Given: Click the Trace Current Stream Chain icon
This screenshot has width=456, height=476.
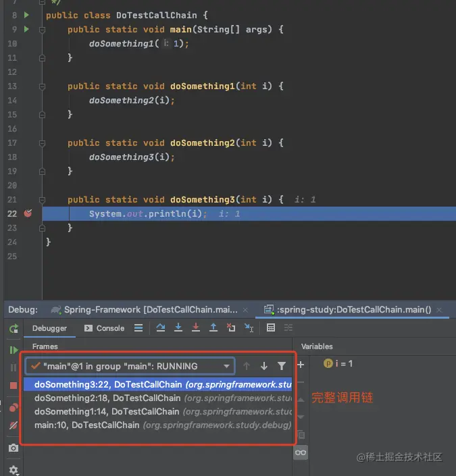Looking at the screenshot, I should coord(288,327).
